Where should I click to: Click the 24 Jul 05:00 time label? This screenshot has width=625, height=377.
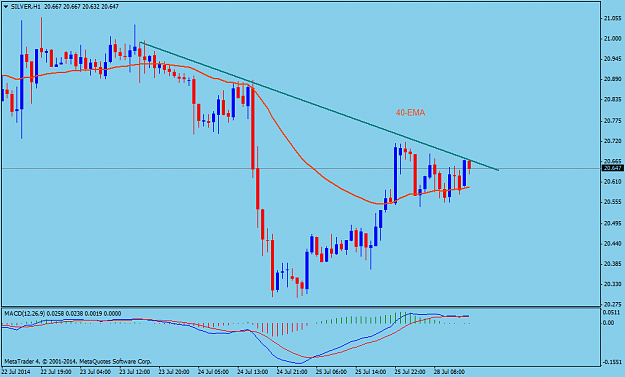(213, 372)
